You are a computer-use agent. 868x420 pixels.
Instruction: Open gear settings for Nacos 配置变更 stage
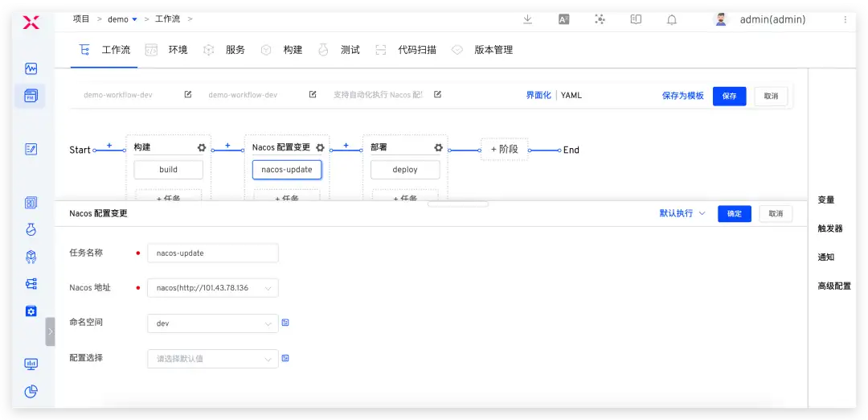click(x=320, y=147)
